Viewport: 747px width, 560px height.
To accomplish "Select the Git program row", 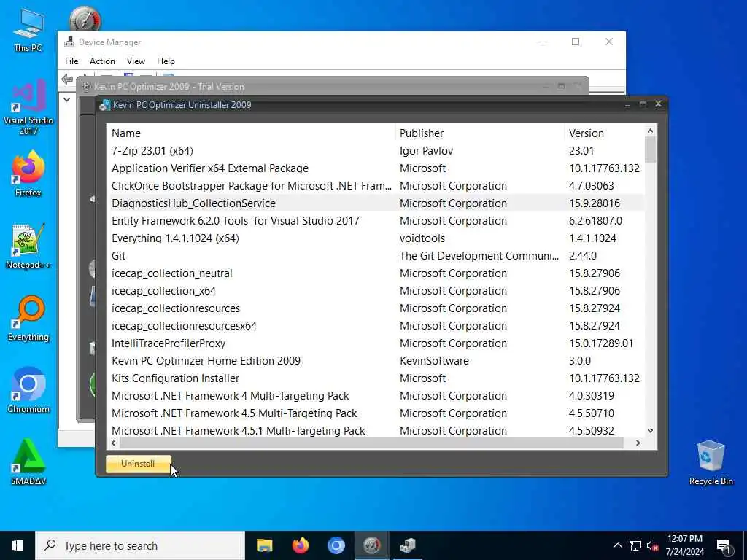I will [x=376, y=256].
